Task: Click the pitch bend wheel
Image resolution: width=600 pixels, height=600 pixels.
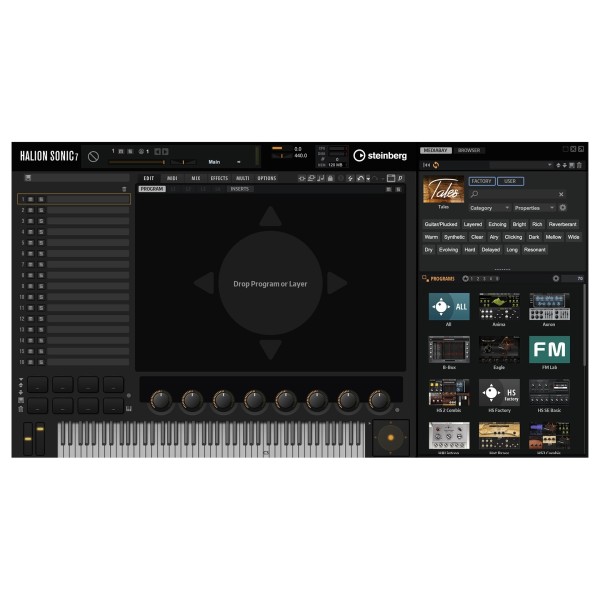Action: click(28, 439)
